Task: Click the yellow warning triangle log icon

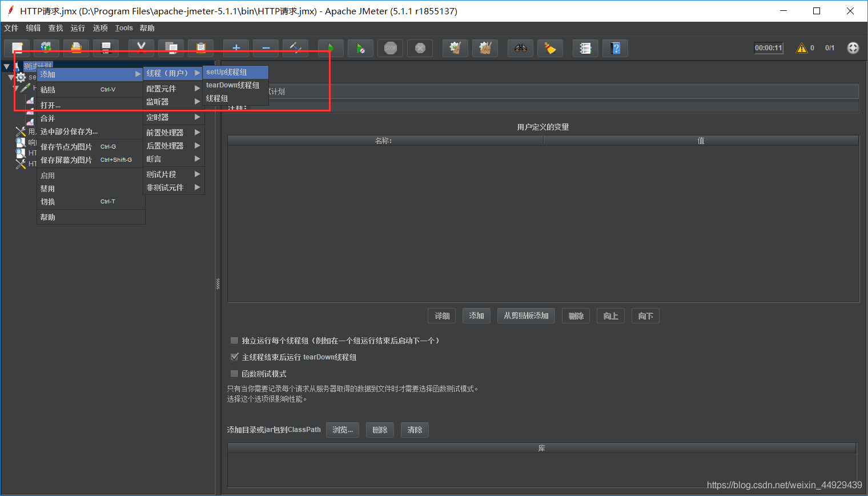Action: (x=802, y=48)
